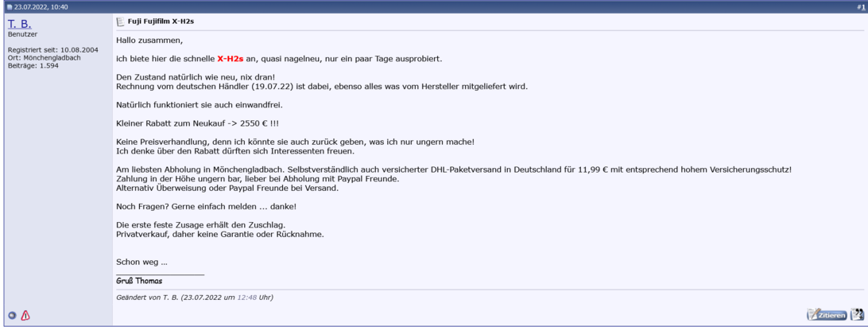The width and height of the screenshot is (868, 327).
Task: Toggle multi-quote for this post
Action: coord(857,314)
